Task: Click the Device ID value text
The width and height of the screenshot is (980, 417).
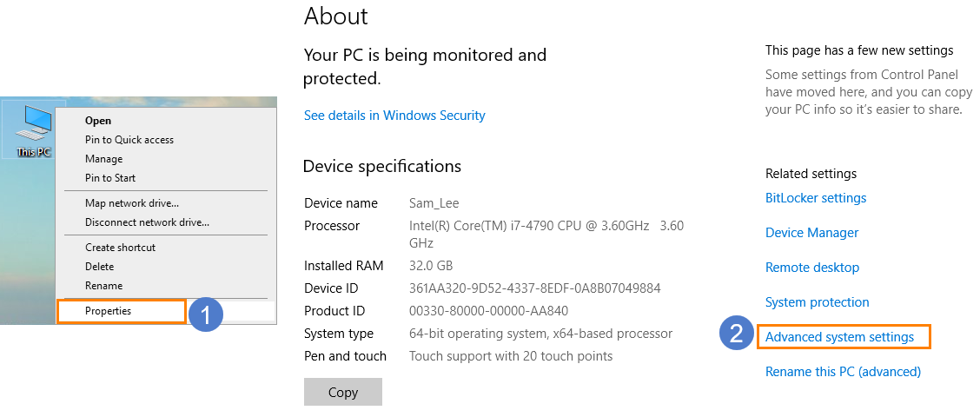Action: tap(534, 288)
